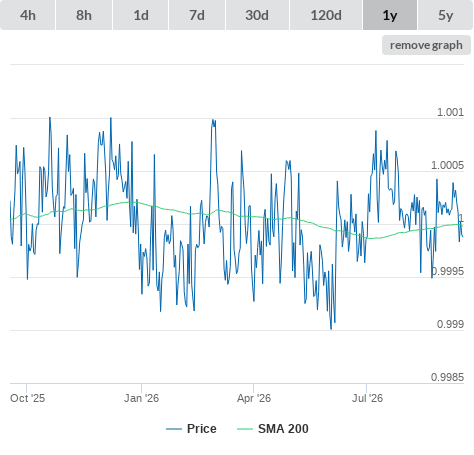This screenshot has width=474, height=455.
Task: Click the remove graph button
Action: coord(426,45)
